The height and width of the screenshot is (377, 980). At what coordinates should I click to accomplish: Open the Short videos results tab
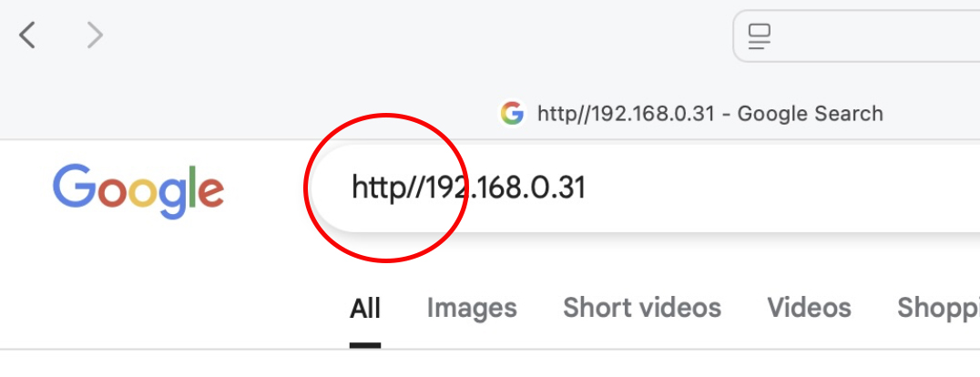tap(642, 308)
